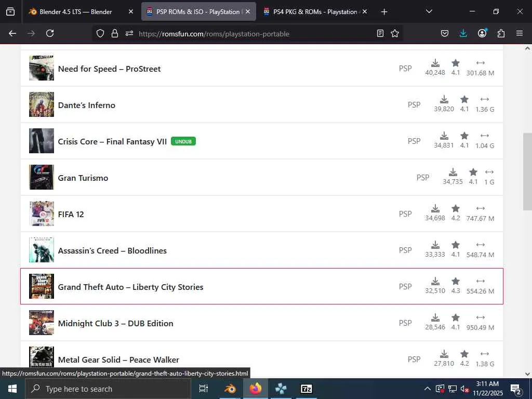
Task: Go back using the back arrow
Action: (x=12, y=33)
